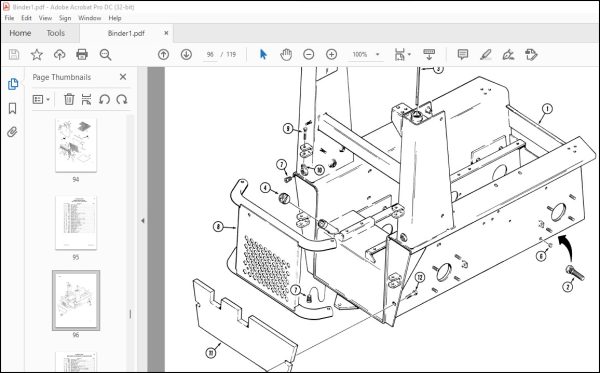The width and height of the screenshot is (600, 373).
Task: Open the Edit menu
Action: click(26, 18)
